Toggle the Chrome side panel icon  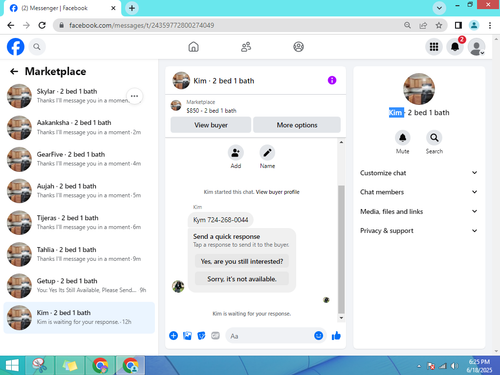(458, 25)
